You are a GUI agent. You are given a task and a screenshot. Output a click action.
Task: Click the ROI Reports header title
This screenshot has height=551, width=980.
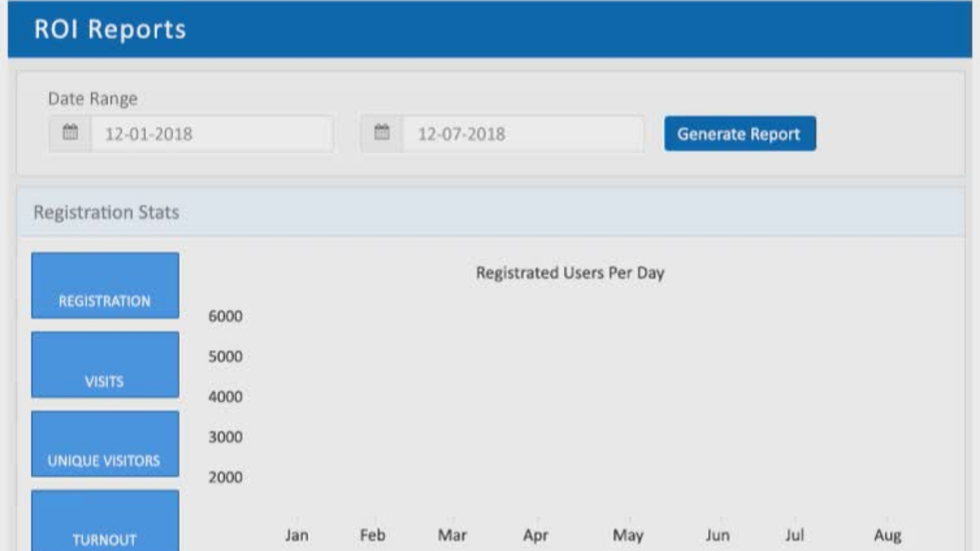point(110,29)
